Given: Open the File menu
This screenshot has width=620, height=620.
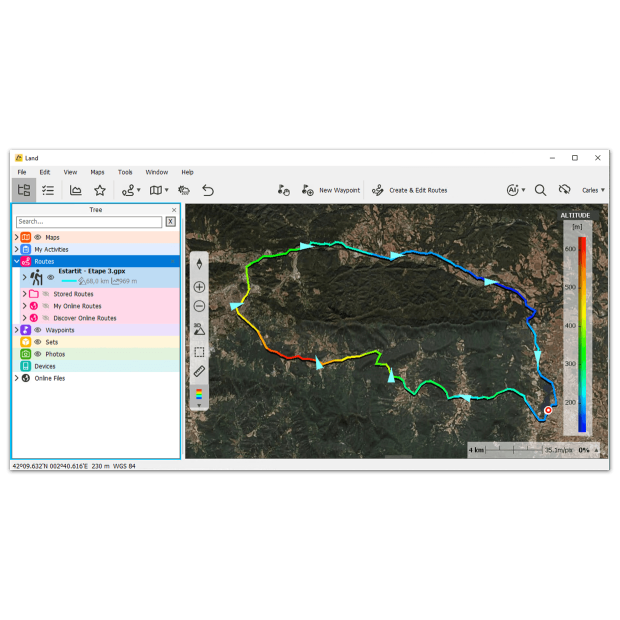Looking at the screenshot, I should pyautogui.click(x=22, y=172).
